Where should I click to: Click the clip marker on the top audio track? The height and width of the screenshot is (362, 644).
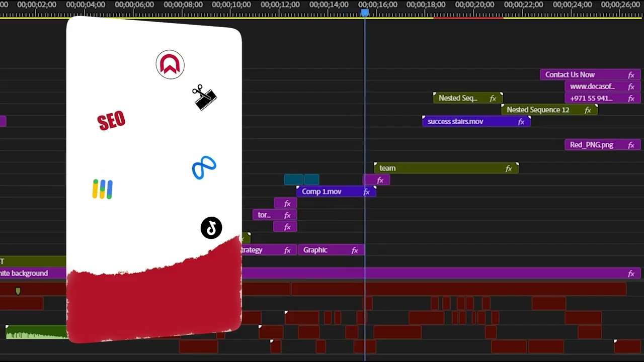[x=18, y=291]
